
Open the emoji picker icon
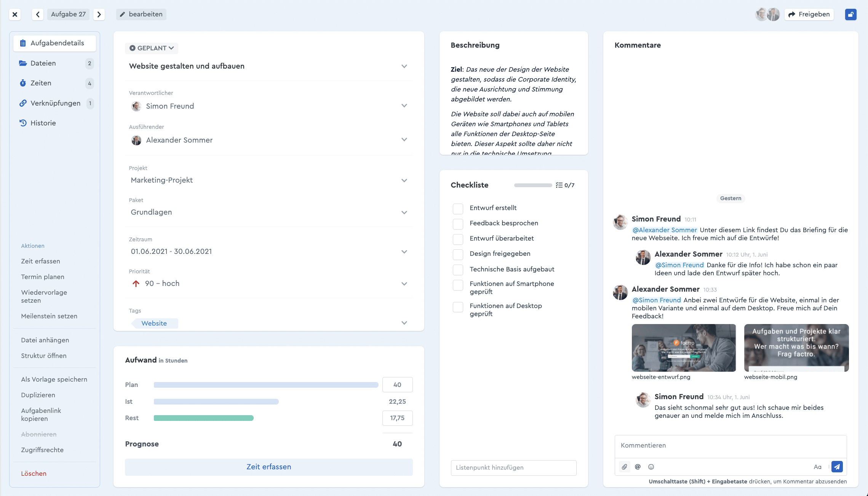651,467
